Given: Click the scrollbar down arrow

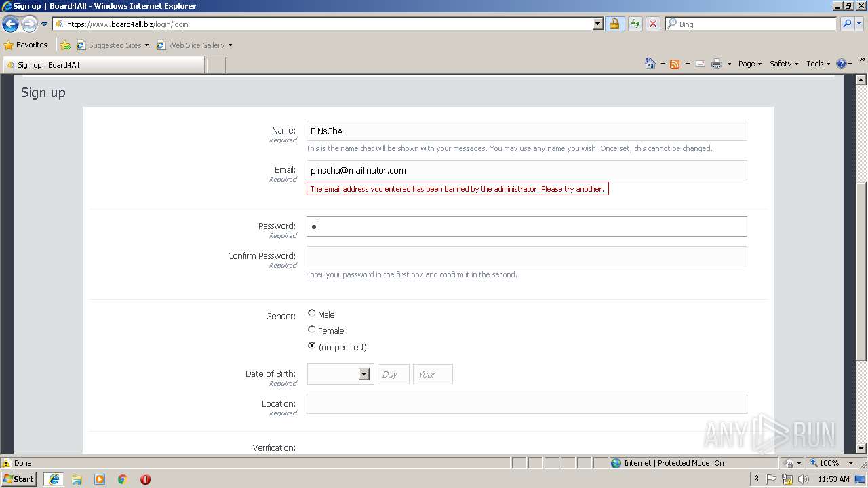Looking at the screenshot, I should pyautogui.click(x=861, y=448).
